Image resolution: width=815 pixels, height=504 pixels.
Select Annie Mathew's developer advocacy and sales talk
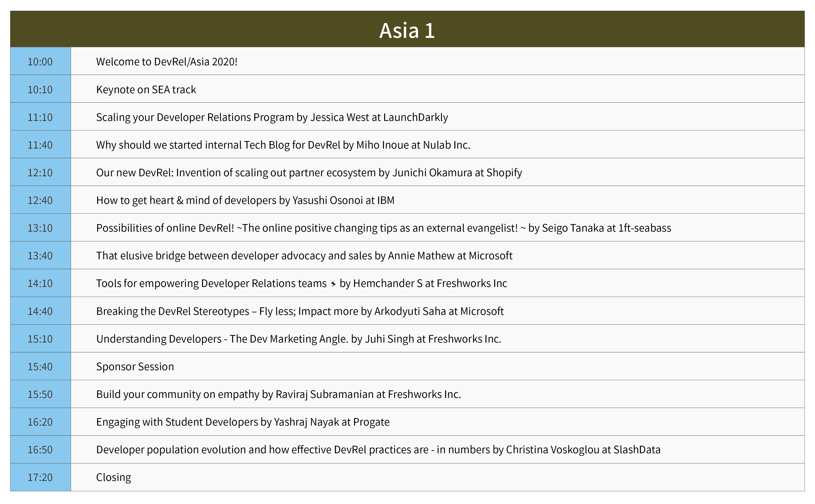[304, 255]
